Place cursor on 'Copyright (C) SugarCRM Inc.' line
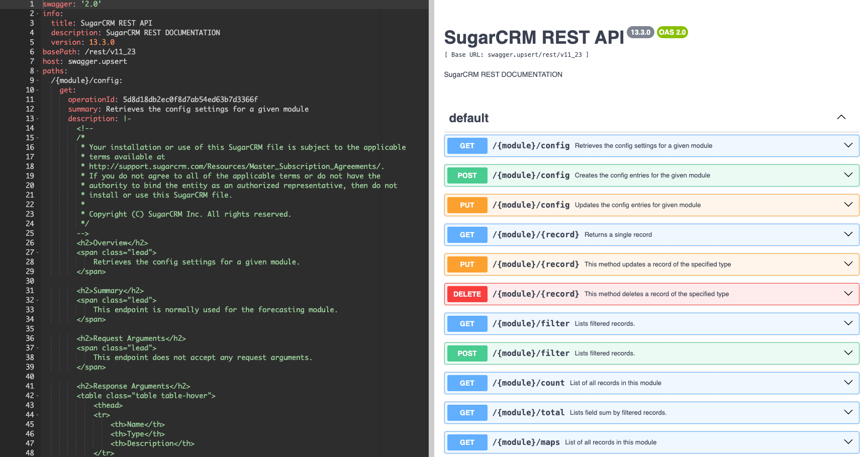The height and width of the screenshot is (457, 868). coord(186,214)
